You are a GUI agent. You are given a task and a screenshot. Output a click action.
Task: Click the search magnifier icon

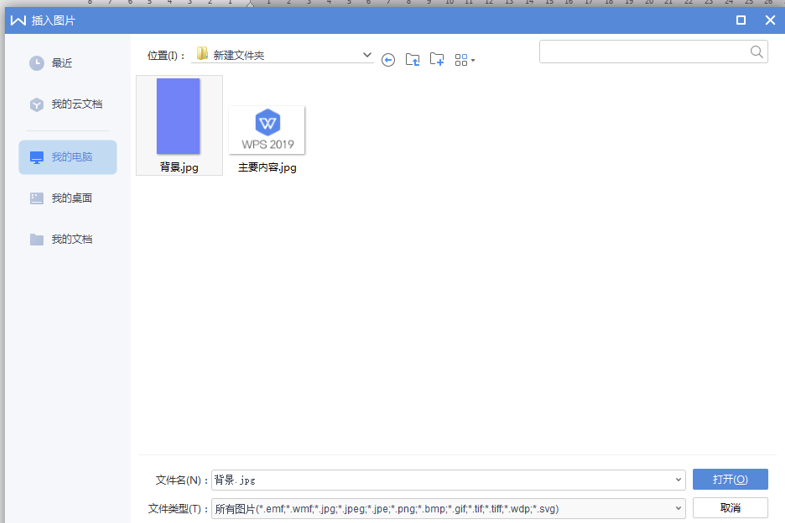tap(756, 52)
